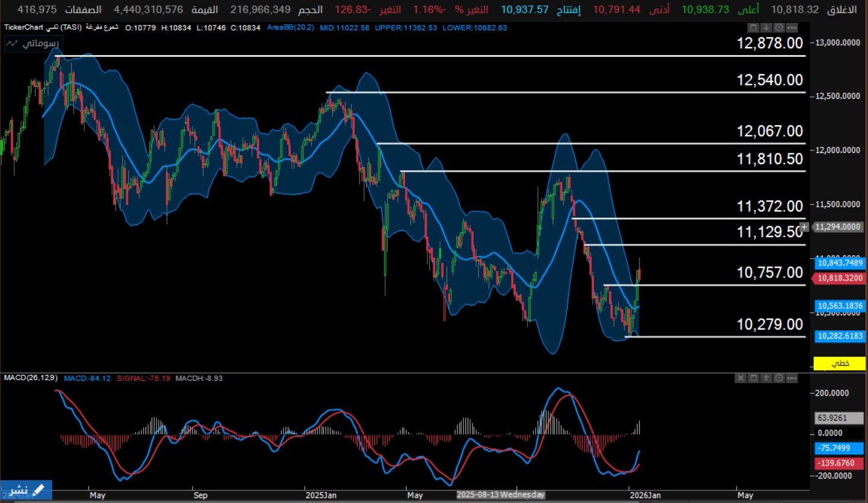The image size is (868, 503).
Task: Move the MACD panel up
Action: tap(767, 378)
